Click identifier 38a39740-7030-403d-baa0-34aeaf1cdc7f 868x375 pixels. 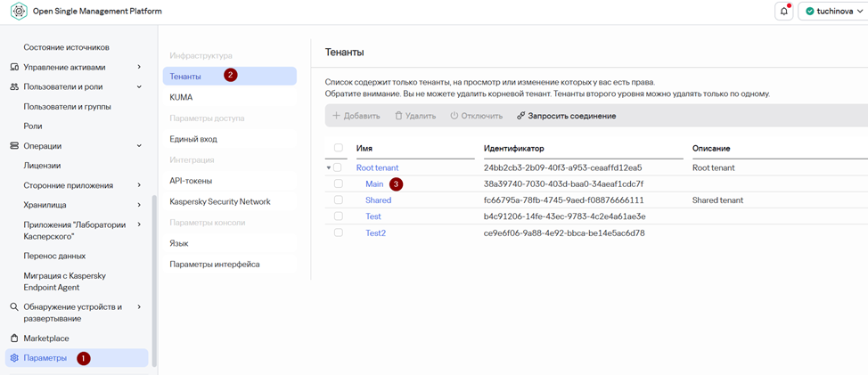[563, 183]
